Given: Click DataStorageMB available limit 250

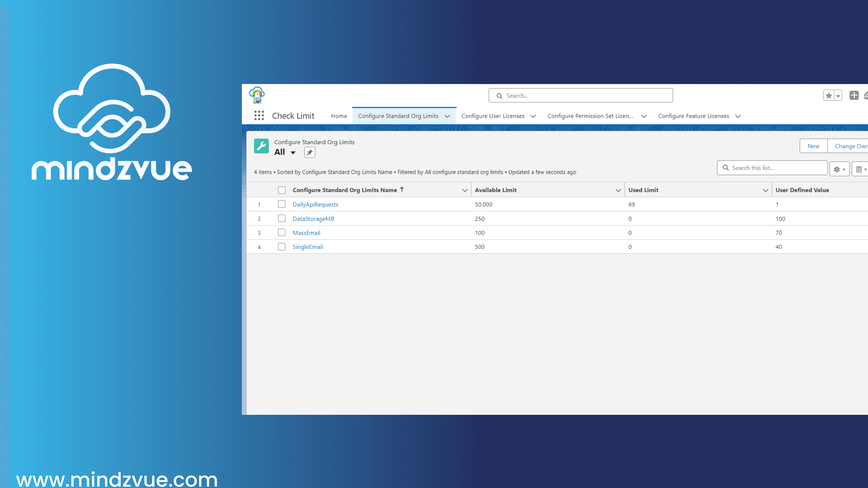Looking at the screenshot, I should (x=479, y=219).
